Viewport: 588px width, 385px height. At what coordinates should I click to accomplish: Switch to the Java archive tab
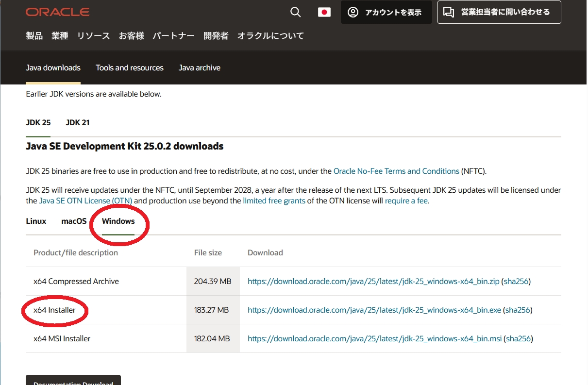[x=199, y=67]
